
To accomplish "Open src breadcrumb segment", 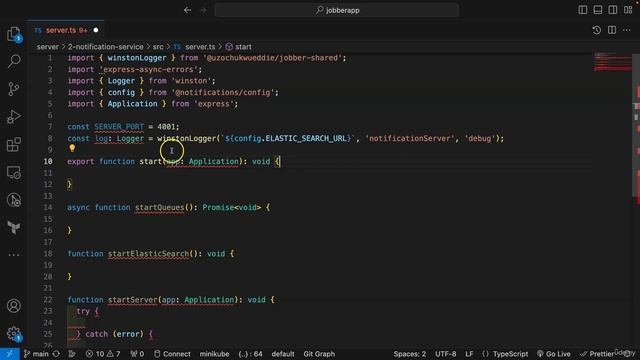I will [x=158, y=47].
